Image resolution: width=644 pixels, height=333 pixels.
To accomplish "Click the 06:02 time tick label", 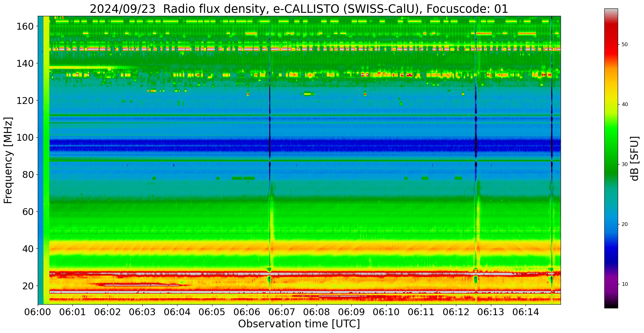I will (x=108, y=311).
